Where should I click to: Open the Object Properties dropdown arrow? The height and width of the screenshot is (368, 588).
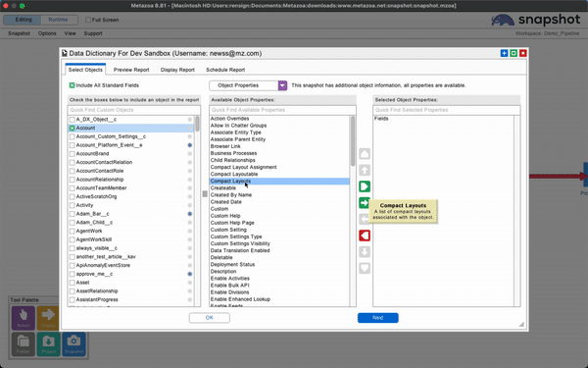(282, 85)
